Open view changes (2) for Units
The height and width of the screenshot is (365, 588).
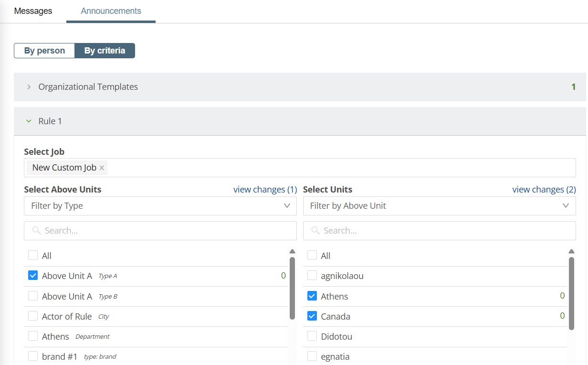544,190
